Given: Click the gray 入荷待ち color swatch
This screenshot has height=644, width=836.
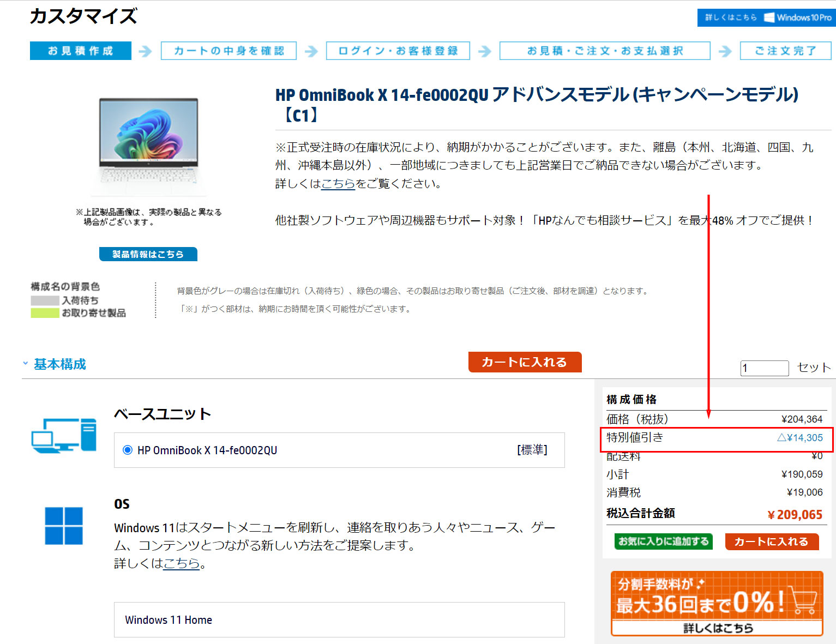Looking at the screenshot, I should (45, 300).
